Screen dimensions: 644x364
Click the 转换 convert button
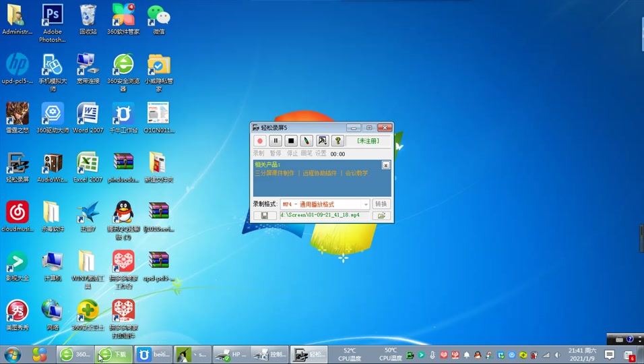381,204
